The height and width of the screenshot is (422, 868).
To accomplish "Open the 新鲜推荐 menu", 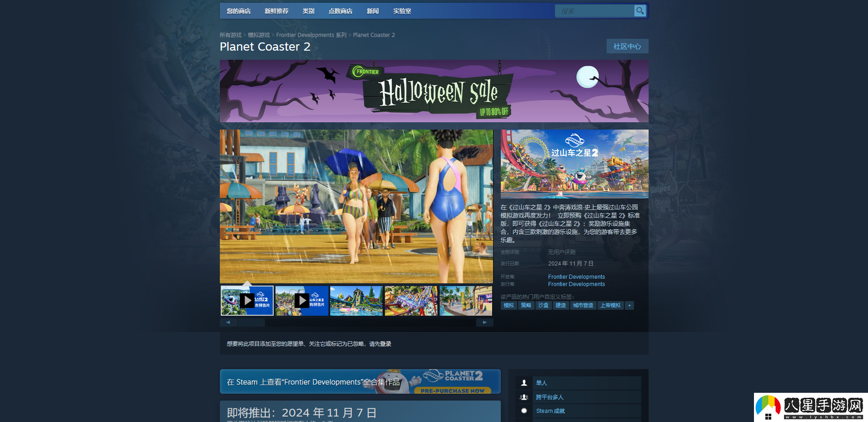I will tap(276, 11).
